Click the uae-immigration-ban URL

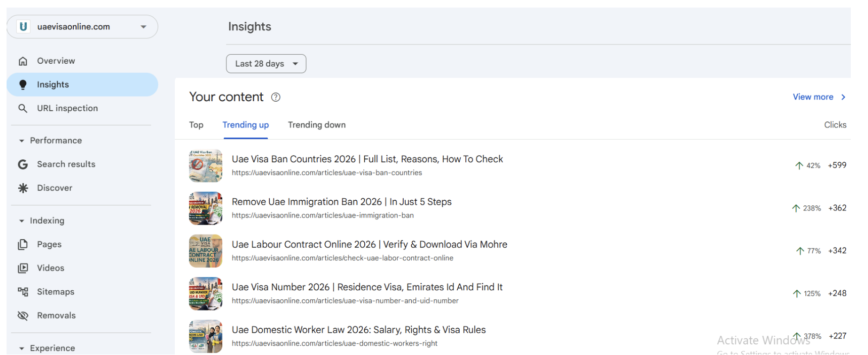pos(323,215)
